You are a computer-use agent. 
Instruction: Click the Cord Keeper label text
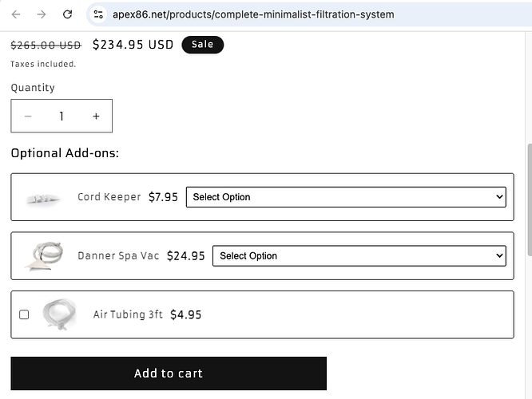[109, 197]
